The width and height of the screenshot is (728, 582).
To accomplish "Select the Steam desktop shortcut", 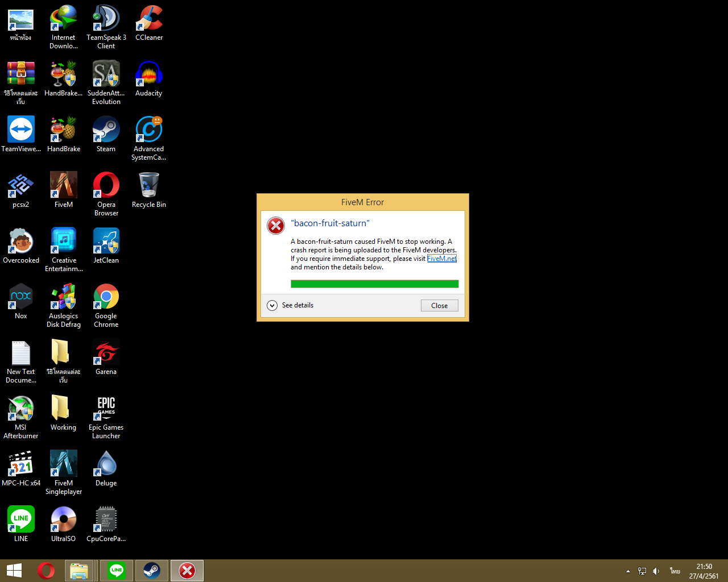I will tap(106, 134).
